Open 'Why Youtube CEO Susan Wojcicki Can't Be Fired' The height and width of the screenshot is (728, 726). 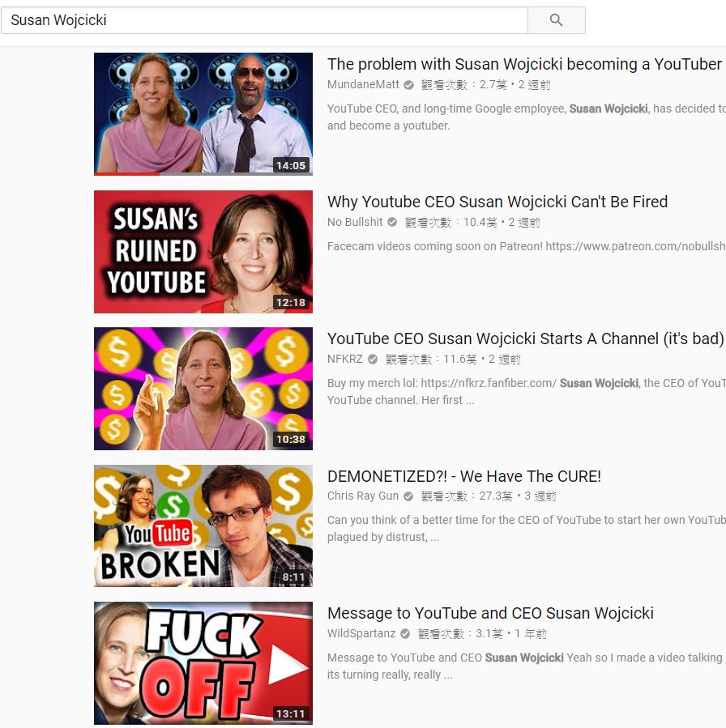(498, 202)
